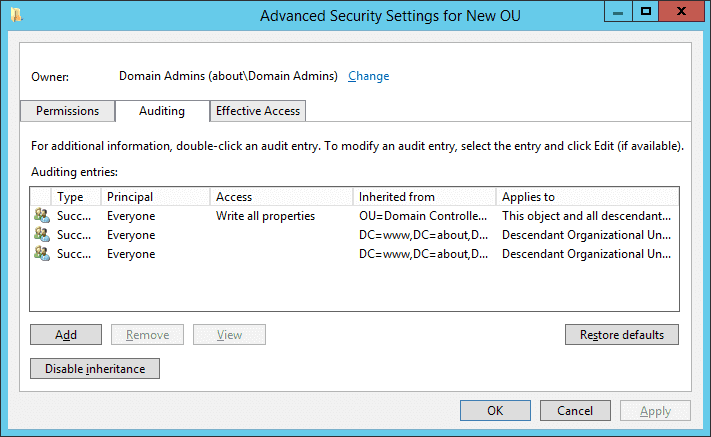The height and width of the screenshot is (437, 711).
Task: Sort entries by Type column header
Action: pyautogui.click(x=76, y=197)
